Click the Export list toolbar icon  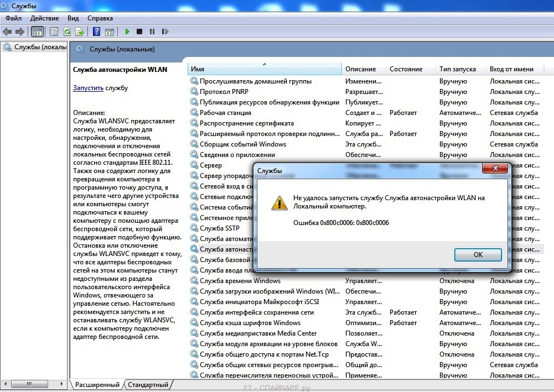[80, 32]
